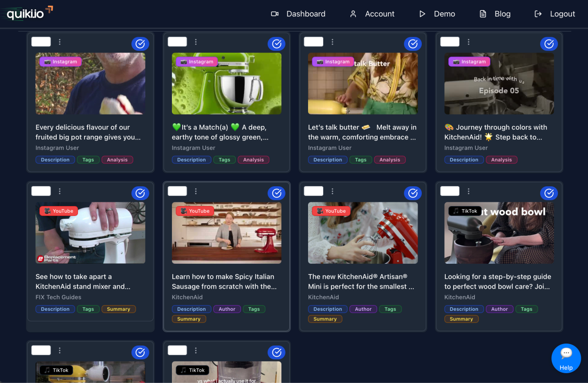The height and width of the screenshot is (383, 588).
Task: Click white field on fruited big pot card
Action: click(41, 41)
